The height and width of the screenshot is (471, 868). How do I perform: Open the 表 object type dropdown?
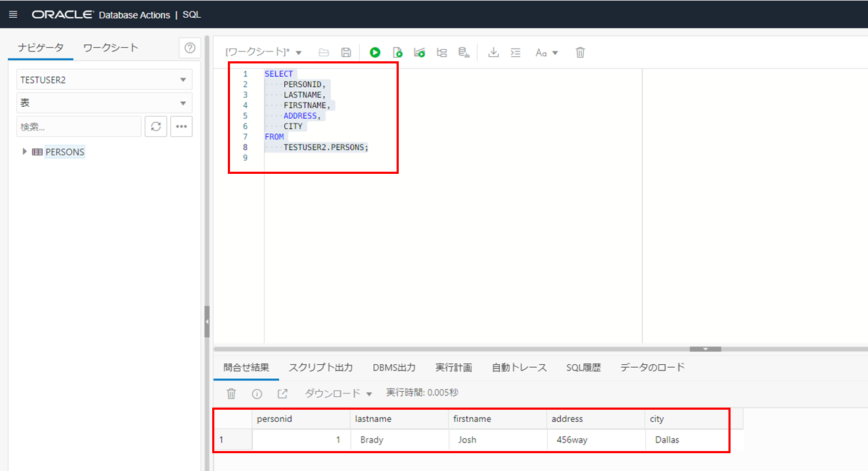click(x=104, y=103)
